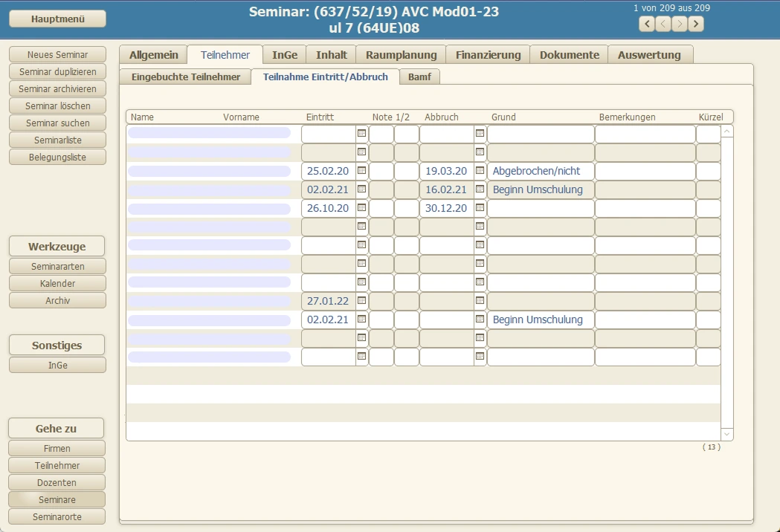Open calendar picker beside Eintritt 26.10.20
780x532 pixels.
pos(362,208)
